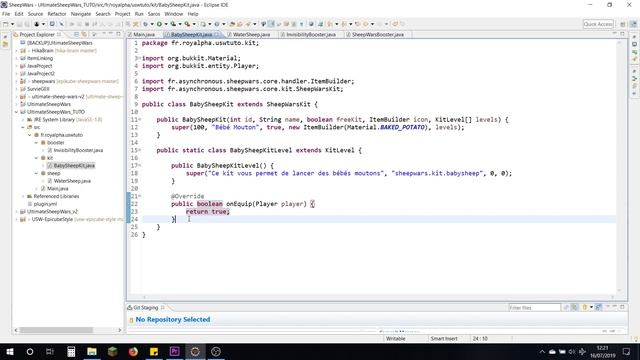Open Task View on the taskbar
The image size is (640, 360).
[50, 351]
